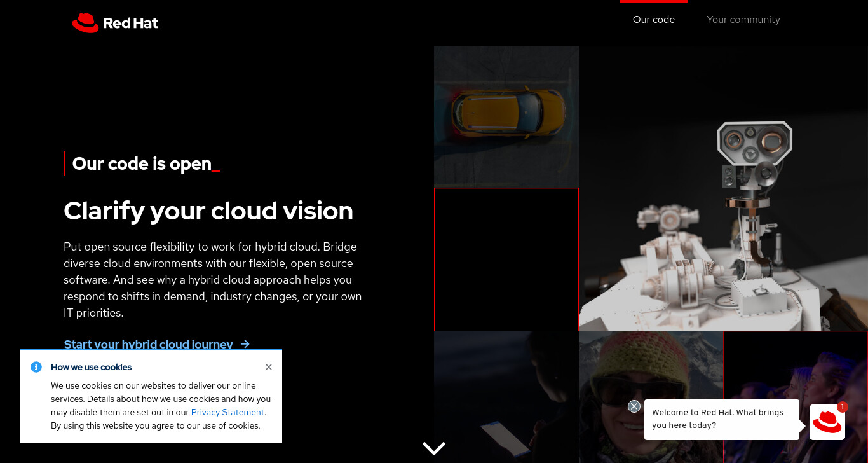Open the Privacy Statement link

(227, 412)
